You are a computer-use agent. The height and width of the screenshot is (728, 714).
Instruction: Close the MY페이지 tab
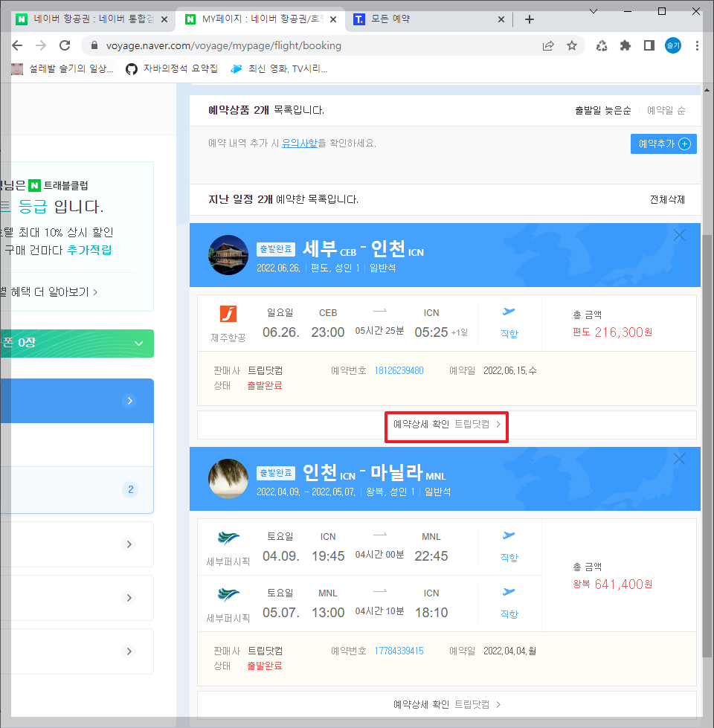point(333,19)
